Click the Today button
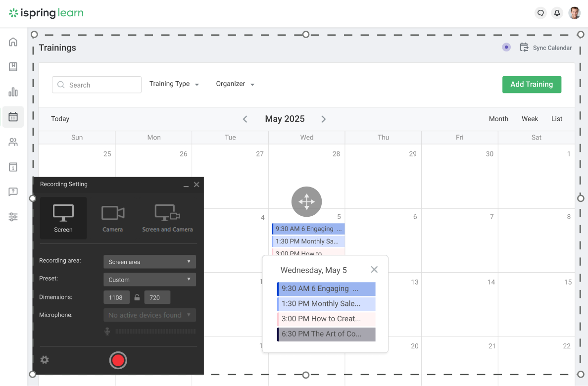Screen dimensions: 588x386 pos(60,119)
